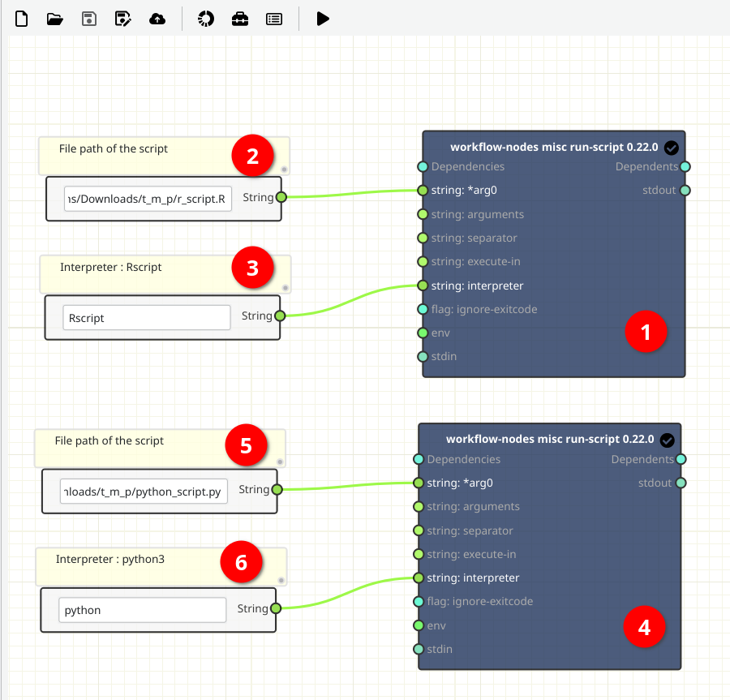Viewport: 730px width, 700px height.
Task: Click the 'env' port on the python run-script node
Action: 418,625
